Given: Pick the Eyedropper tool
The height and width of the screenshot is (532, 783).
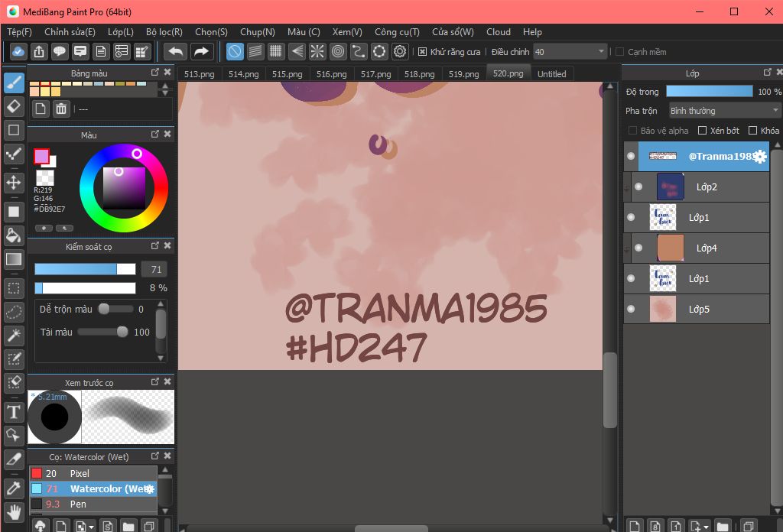Looking at the screenshot, I should [14, 488].
